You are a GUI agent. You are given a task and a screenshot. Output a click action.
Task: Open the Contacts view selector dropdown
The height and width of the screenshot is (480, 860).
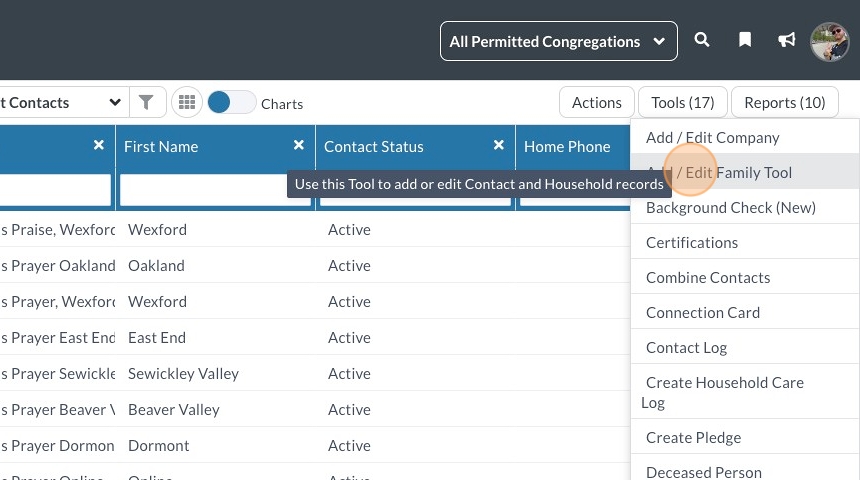click(x=62, y=102)
